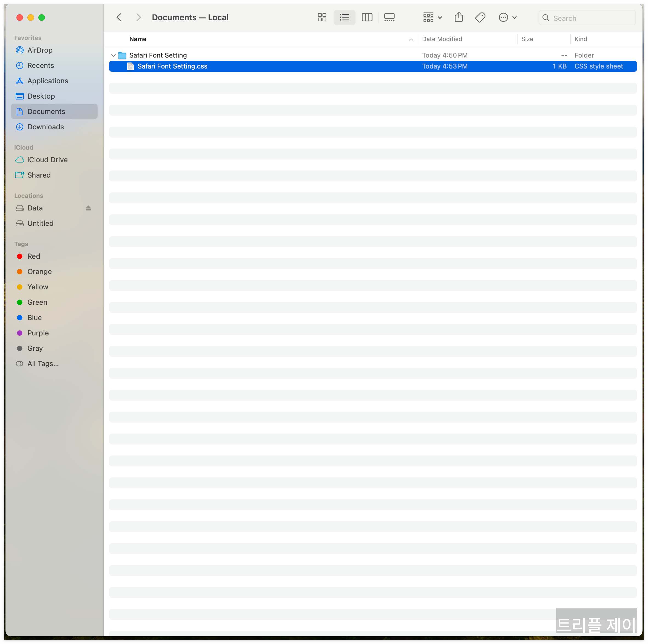This screenshot has height=644, width=648.
Task: Filter by the Red tag
Action: coord(33,257)
